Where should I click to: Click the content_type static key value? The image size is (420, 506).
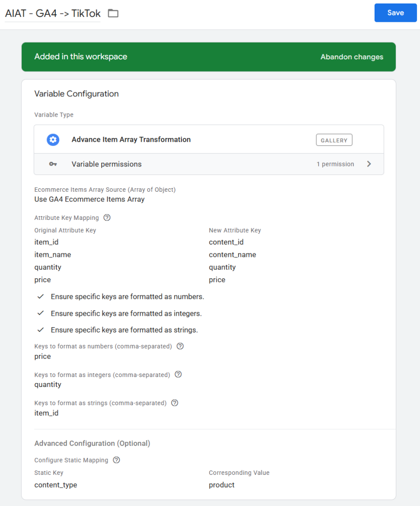56,485
